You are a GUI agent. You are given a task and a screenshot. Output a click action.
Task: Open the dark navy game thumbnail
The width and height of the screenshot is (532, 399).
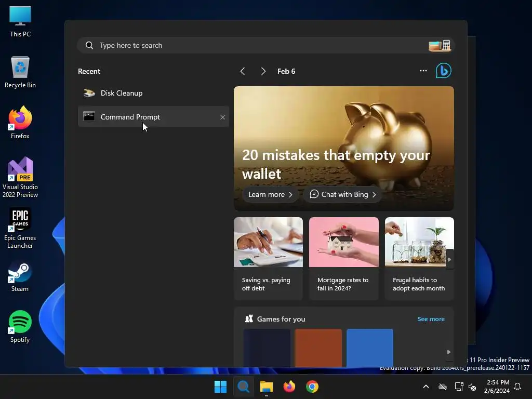pos(267,348)
